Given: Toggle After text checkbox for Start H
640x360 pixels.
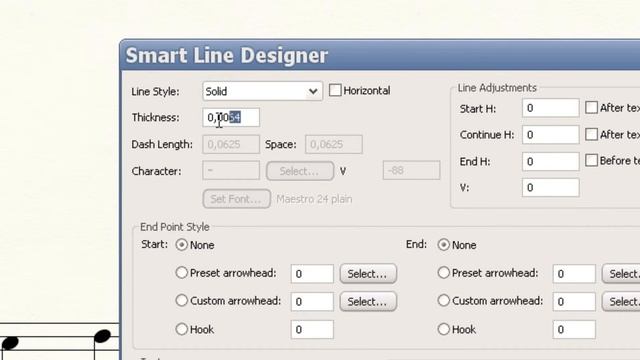Looking at the screenshot, I should [x=591, y=107].
